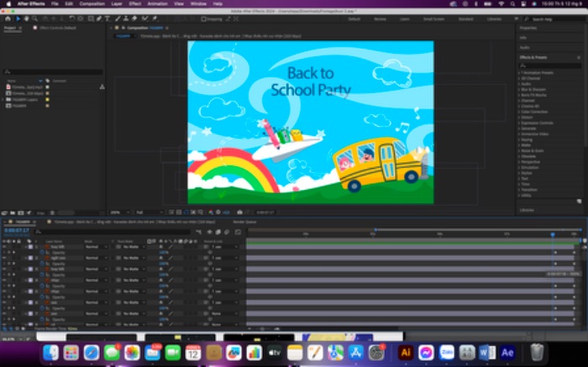Viewport: 588px width, 367px height.
Task: Click the snapshot camera icon below viewer
Action: click(x=240, y=212)
